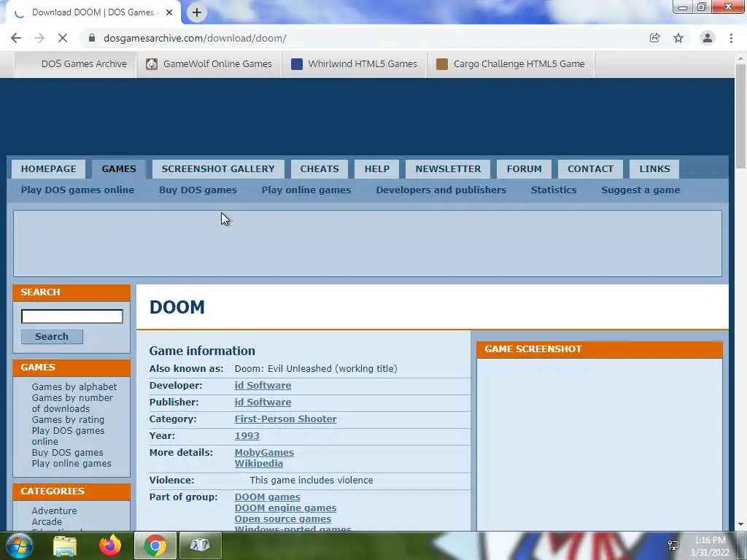
Task: Open the CHEATS tab
Action: coord(320,169)
